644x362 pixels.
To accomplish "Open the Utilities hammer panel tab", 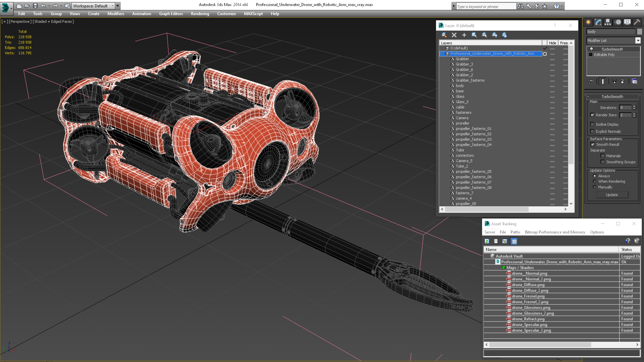I will tap(637, 22).
